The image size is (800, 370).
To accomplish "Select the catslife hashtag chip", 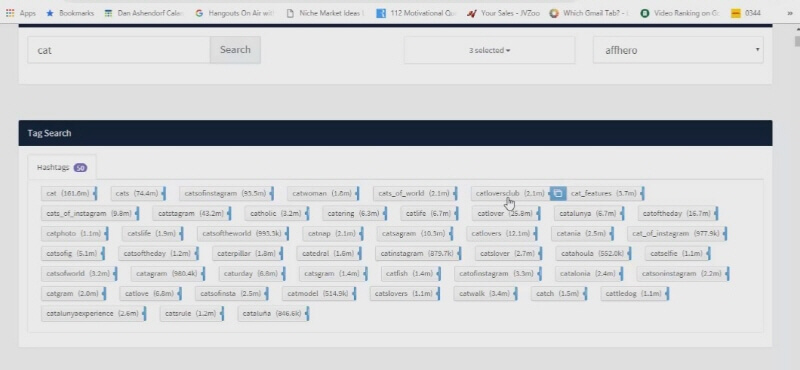I will [153, 233].
